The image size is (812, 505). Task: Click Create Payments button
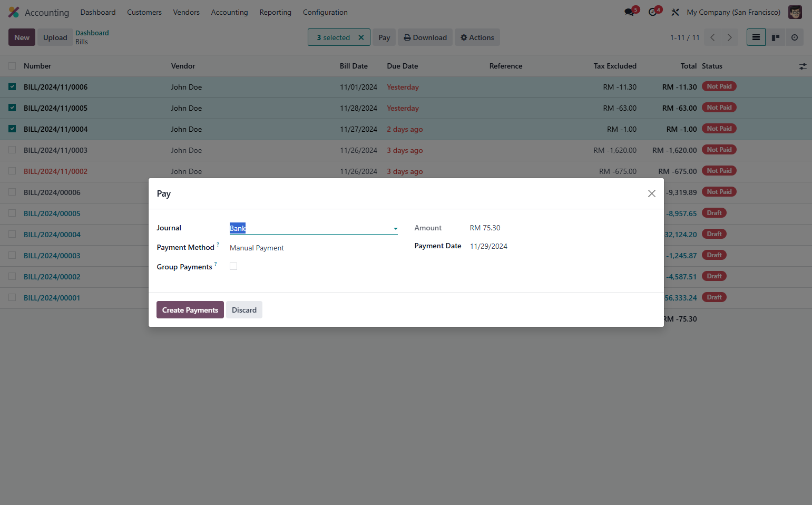point(190,310)
